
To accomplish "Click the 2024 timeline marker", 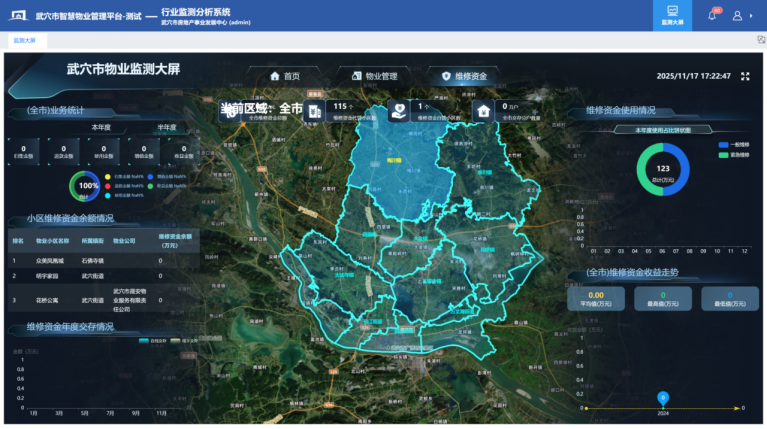I will click(x=662, y=399).
